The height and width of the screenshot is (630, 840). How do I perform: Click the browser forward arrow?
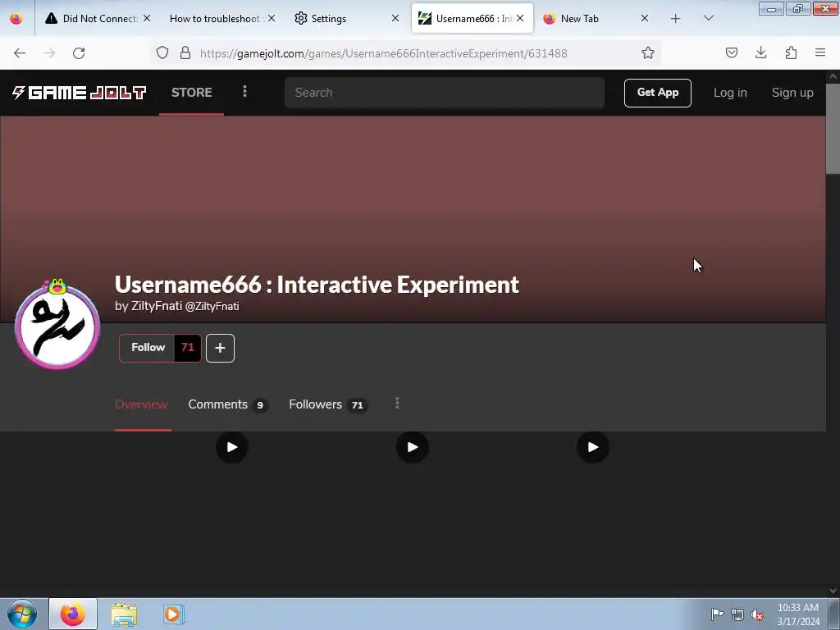49,53
